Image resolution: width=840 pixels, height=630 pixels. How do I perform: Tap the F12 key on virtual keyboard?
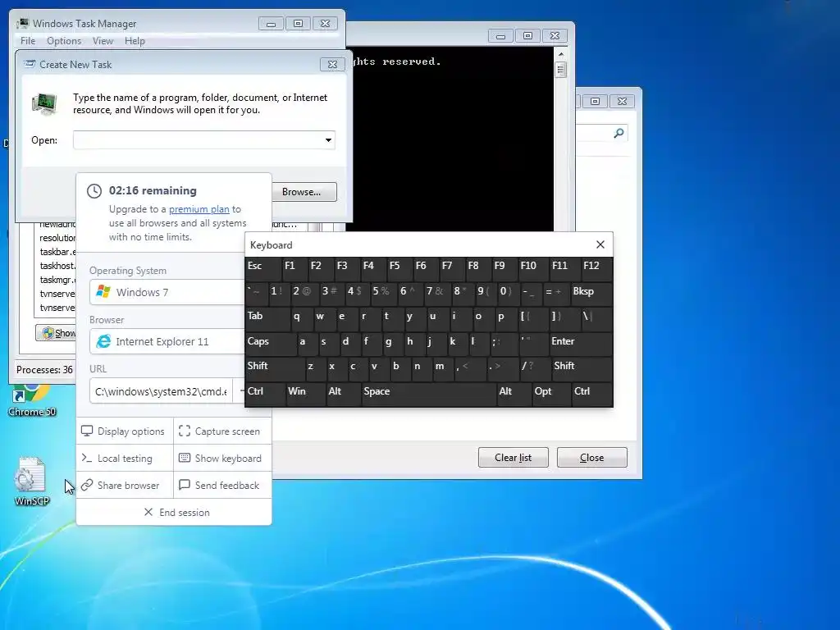(x=596, y=269)
